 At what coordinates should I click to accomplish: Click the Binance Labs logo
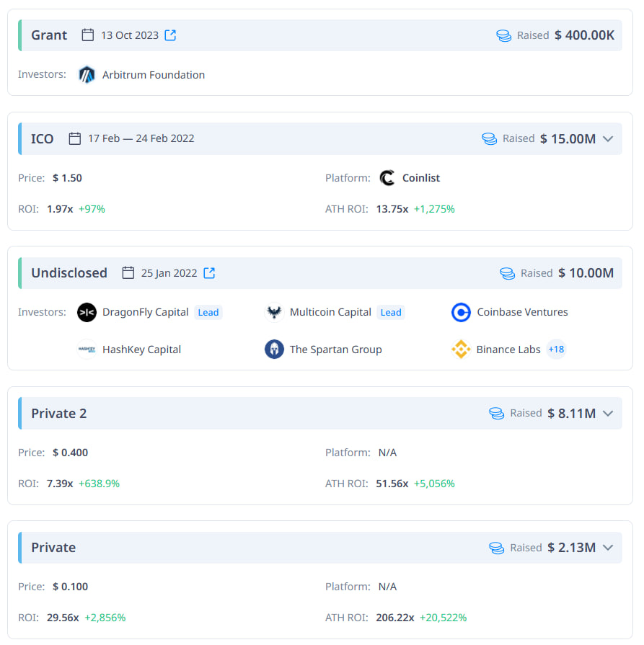tap(461, 350)
